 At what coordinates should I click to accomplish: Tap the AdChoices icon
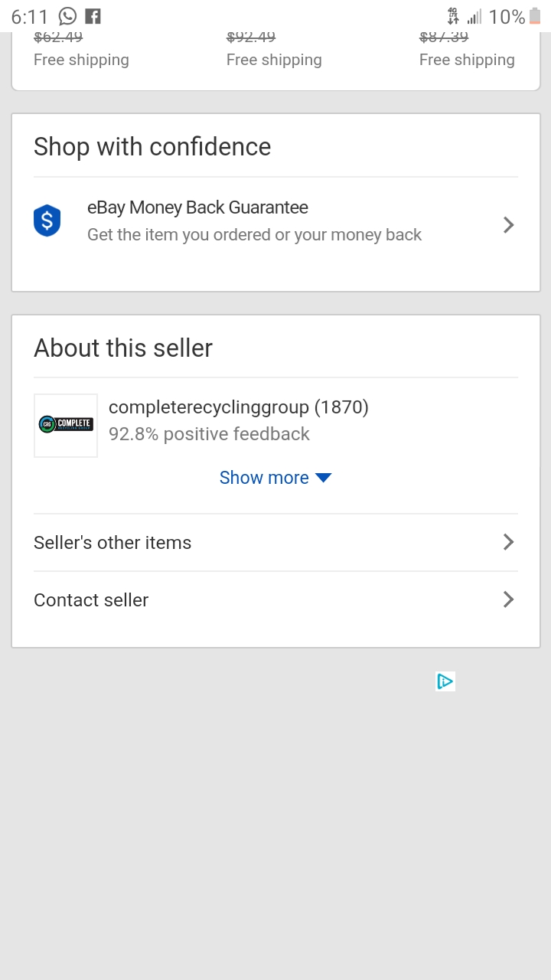coord(445,681)
